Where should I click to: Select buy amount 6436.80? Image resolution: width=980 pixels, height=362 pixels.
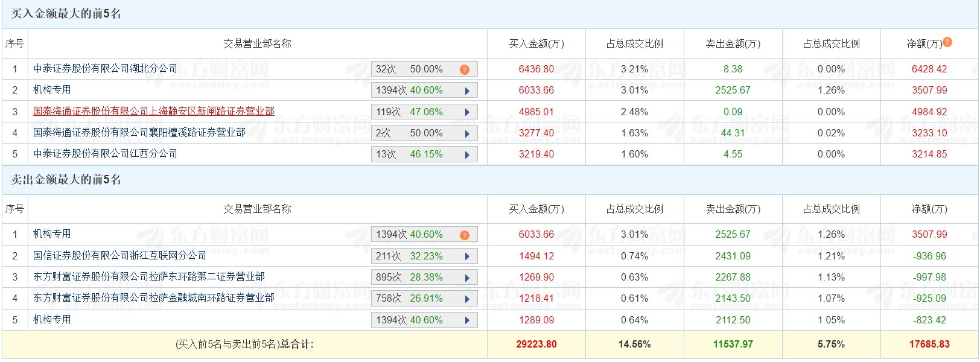click(536, 69)
